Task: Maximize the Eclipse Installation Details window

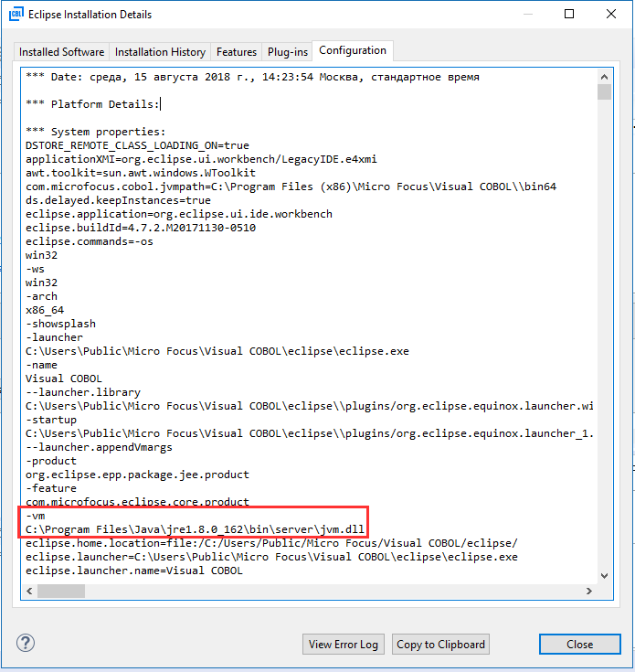Action: (x=569, y=14)
